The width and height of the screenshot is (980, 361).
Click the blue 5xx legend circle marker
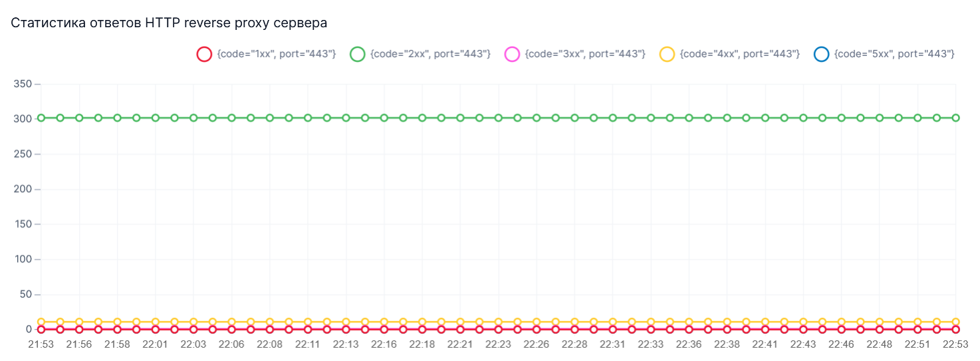coord(822,55)
